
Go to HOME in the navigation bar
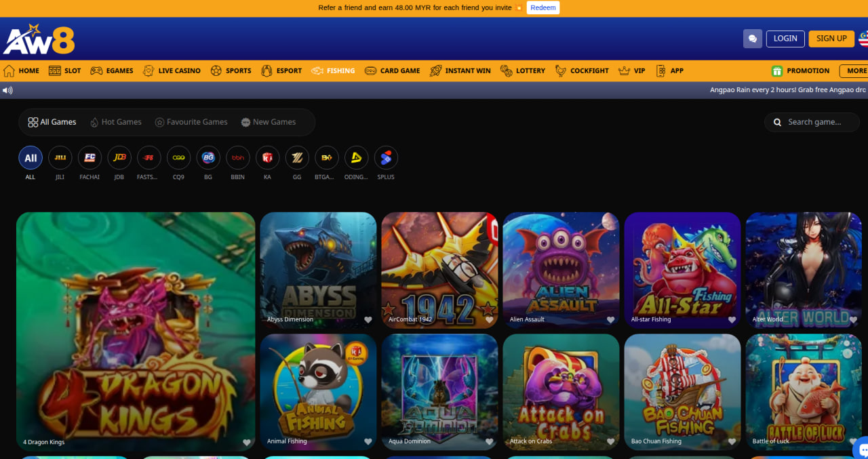click(x=21, y=71)
